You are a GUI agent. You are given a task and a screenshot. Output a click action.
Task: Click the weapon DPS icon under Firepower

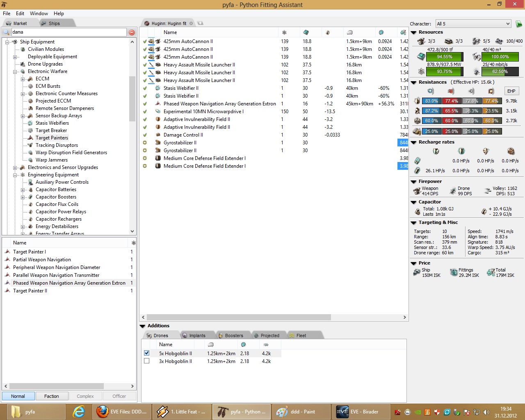pyautogui.click(x=417, y=191)
